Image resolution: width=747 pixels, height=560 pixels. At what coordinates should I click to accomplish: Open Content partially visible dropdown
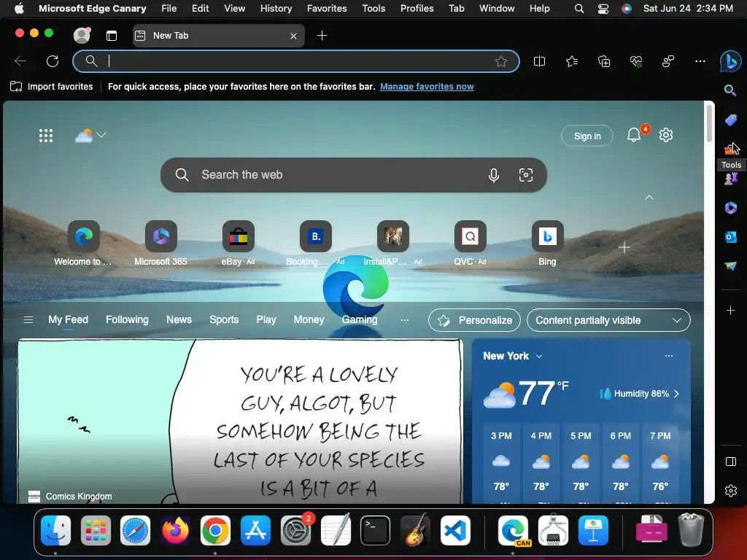(608, 321)
